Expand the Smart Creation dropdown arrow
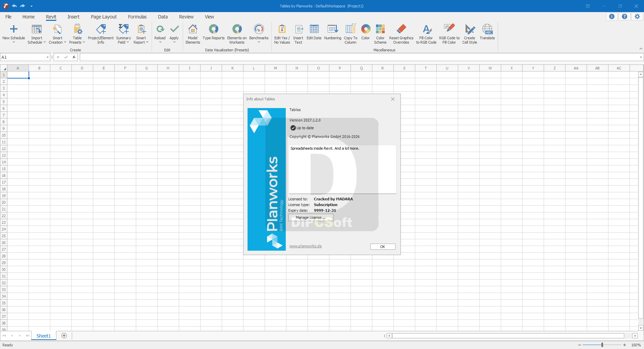Viewport: 644px width, 349px height. 65,42
